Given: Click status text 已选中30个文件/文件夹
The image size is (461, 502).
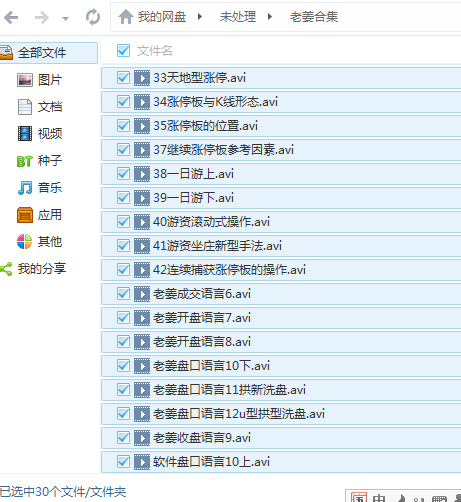Looking at the screenshot, I should 63,492.
